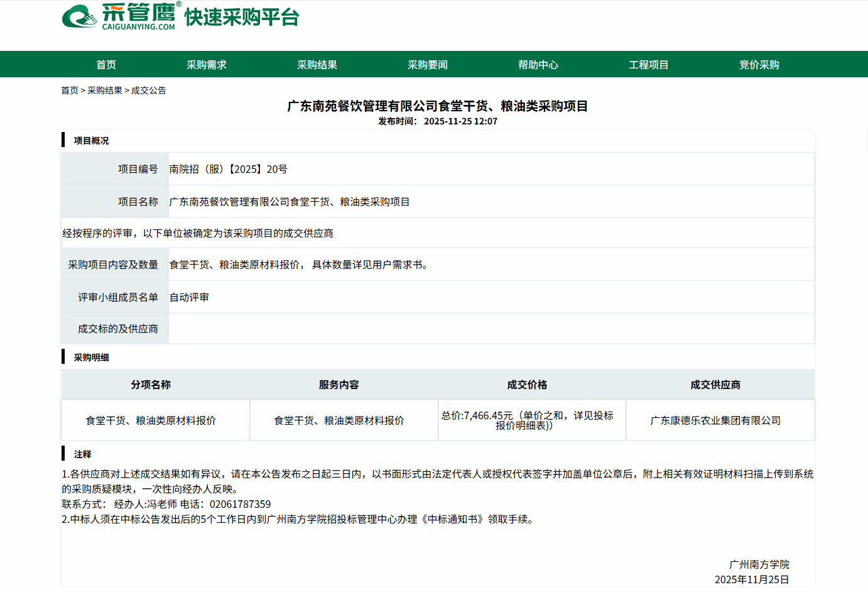Click the 首页 breadcrumb link
This screenshot has width=868, height=592.
[x=70, y=90]
